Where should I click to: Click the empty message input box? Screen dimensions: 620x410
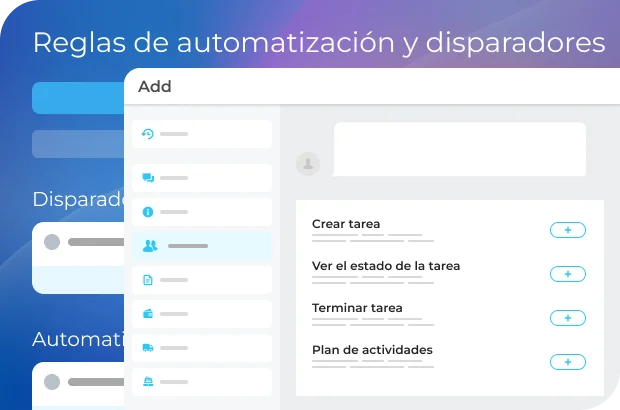click(459, 149)
